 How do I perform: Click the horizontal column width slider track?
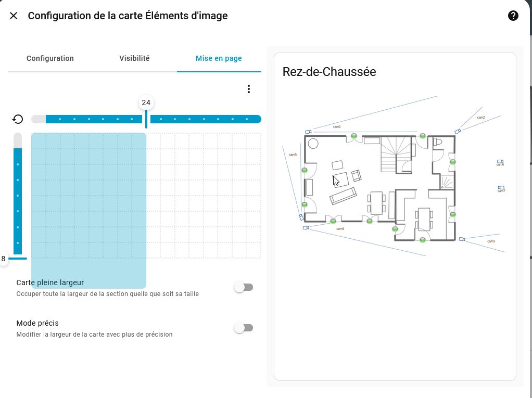pyautogui.click(x=203, y=119)
